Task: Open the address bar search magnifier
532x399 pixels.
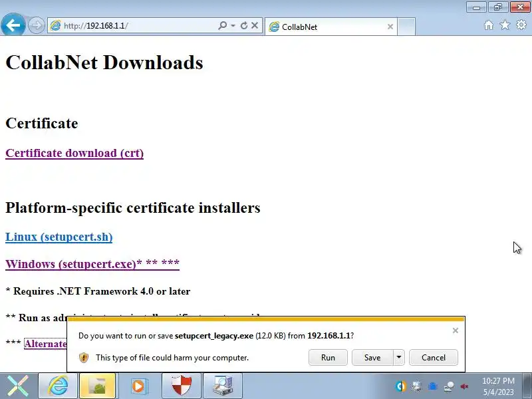Action: 223,25
